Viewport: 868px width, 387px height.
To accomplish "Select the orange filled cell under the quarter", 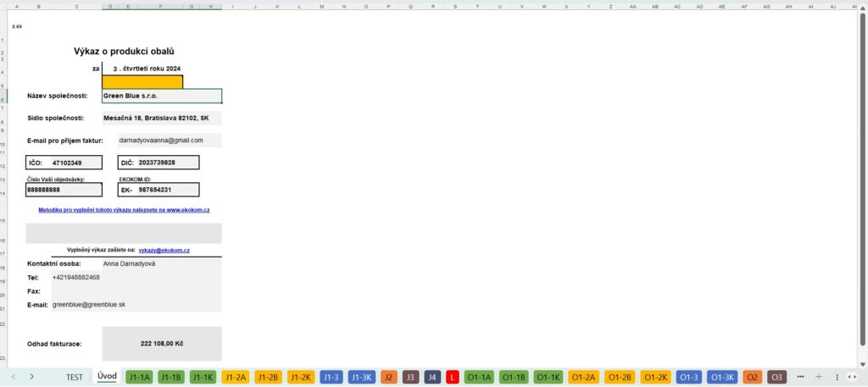I will click(x=142, y=82).
